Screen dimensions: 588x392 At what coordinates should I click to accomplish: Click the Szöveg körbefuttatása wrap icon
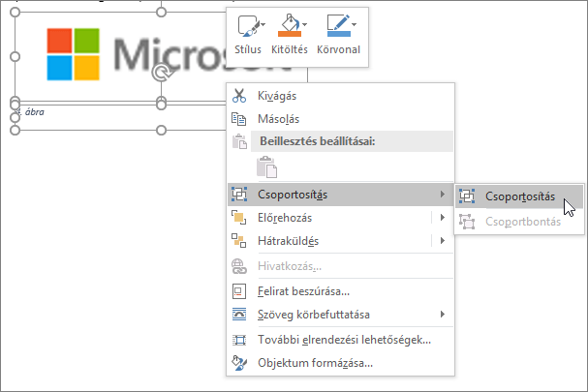239,314
